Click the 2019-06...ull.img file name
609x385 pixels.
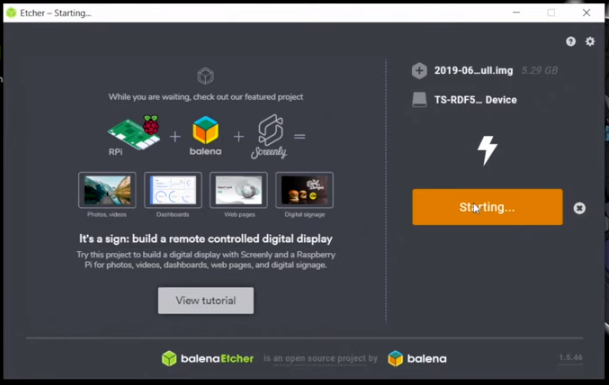[473, 71]
